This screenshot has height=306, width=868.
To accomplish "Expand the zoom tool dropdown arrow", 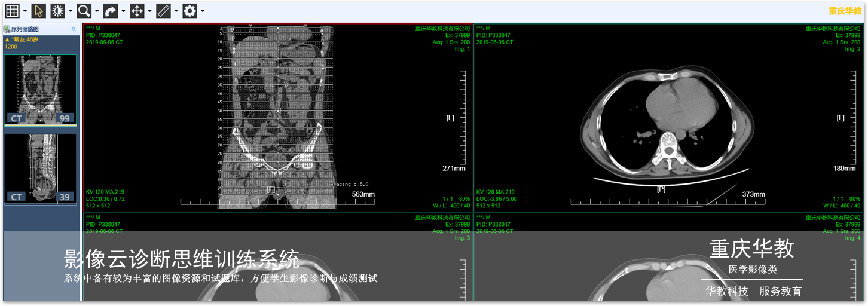I will 97,11.
